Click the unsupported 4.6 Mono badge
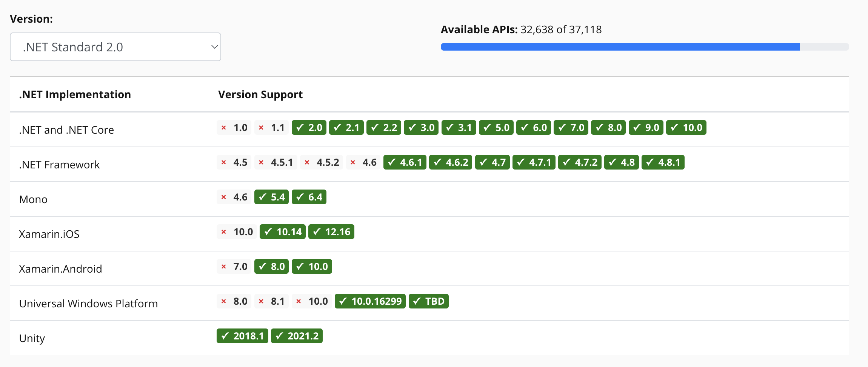This screenshot has width=868, height=367. click(234, 197)
